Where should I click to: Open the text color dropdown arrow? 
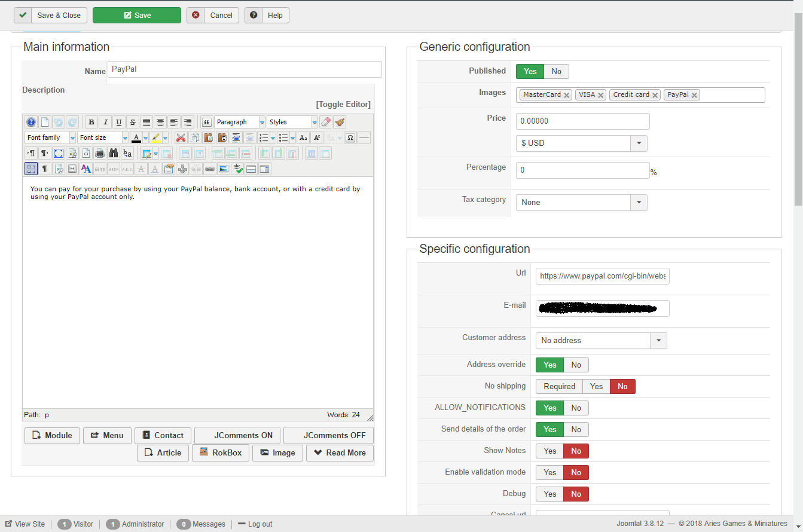click(x=145, y=137)
